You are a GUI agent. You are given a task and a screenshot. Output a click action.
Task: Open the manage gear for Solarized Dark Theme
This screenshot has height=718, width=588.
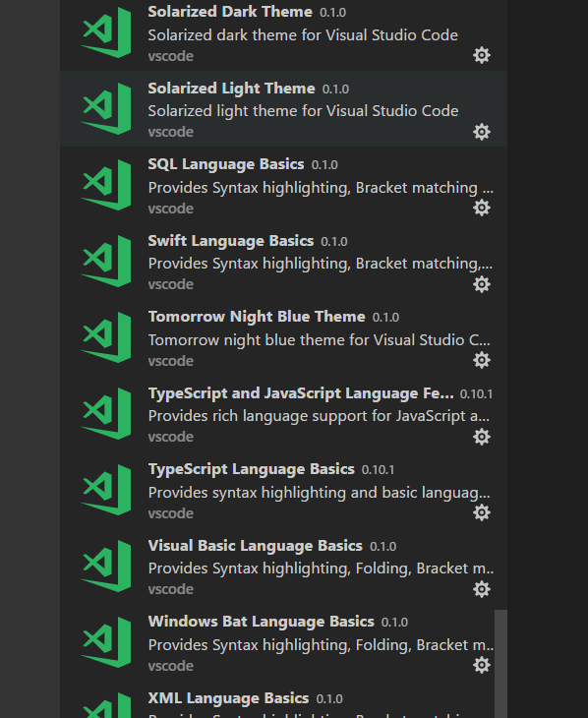[x=481, y=55]
